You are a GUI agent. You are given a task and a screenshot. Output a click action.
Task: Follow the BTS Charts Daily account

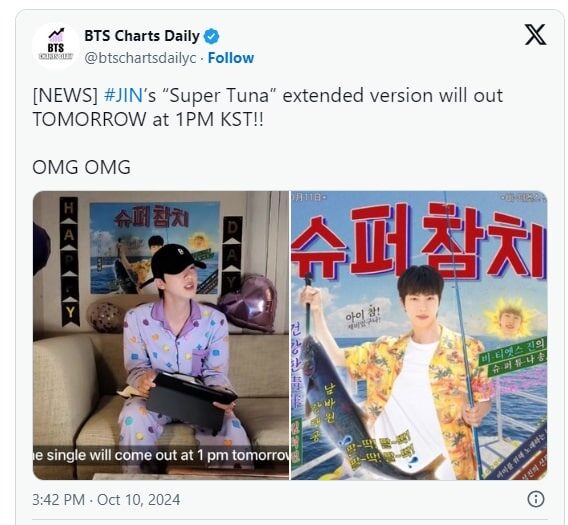pos(231,58)
